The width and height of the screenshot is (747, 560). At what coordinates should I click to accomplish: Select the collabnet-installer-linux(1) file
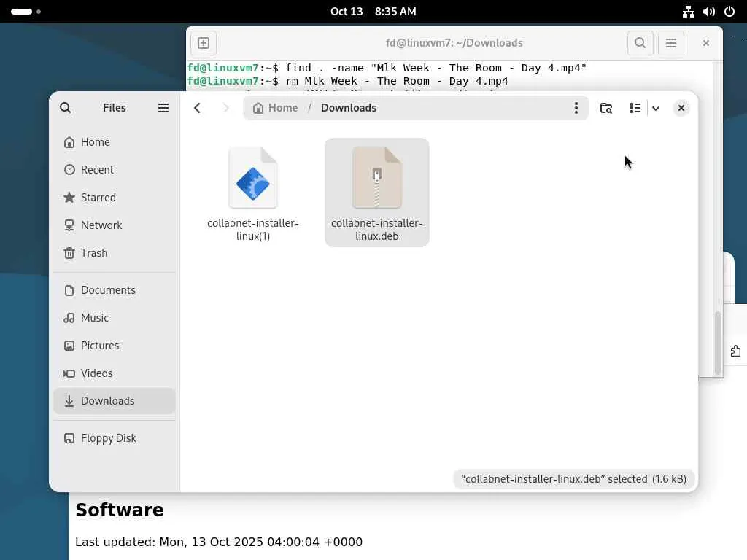[x=253, y=192]
